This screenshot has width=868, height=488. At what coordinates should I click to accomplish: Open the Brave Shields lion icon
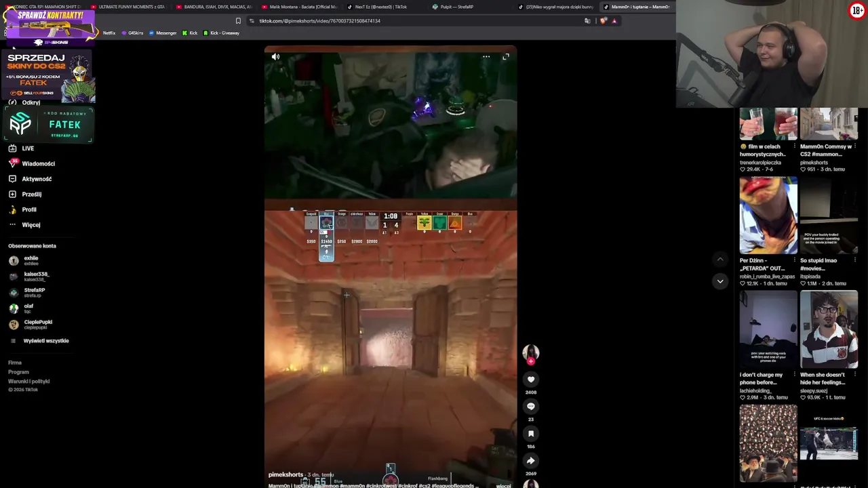(x=604, y=21)
